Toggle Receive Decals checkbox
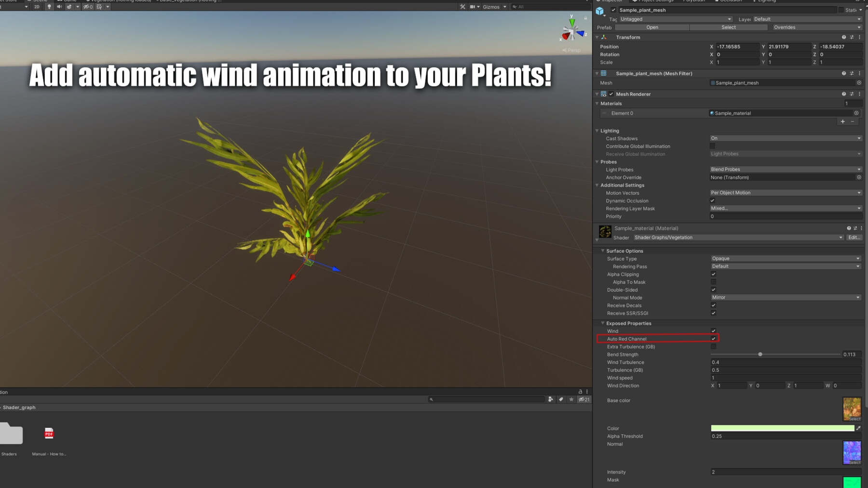 point(713,305)
